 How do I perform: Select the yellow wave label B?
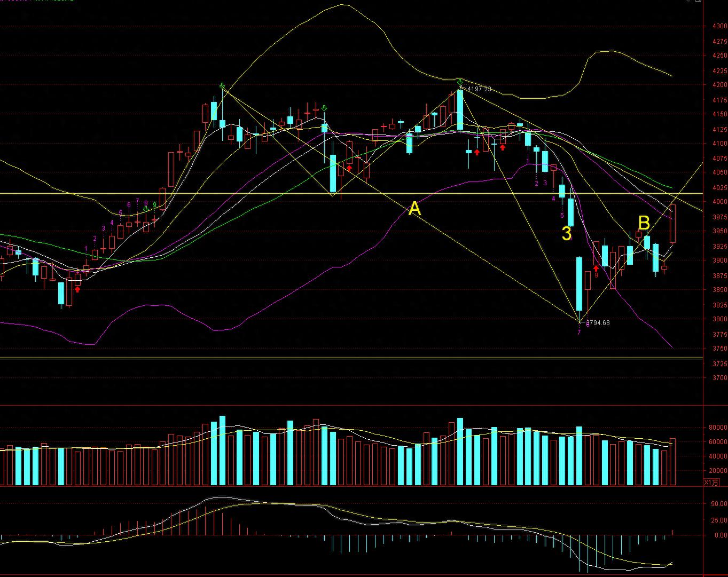pos(644,223)
